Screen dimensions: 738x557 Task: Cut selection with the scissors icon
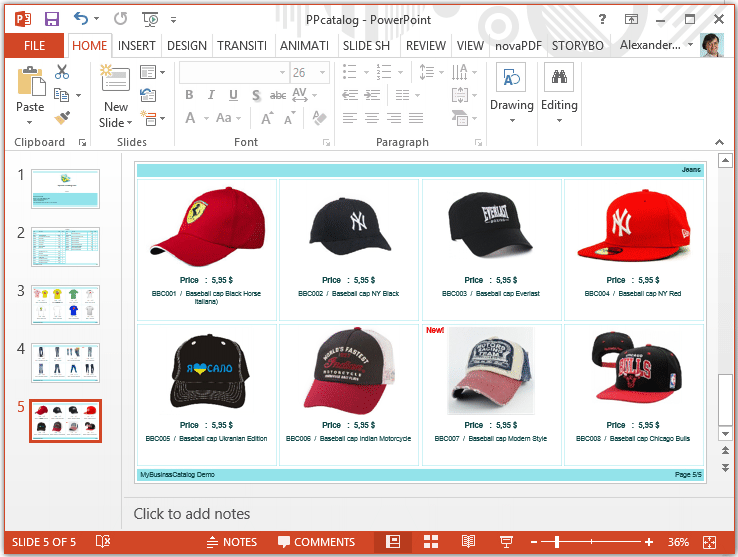(62, 72)
